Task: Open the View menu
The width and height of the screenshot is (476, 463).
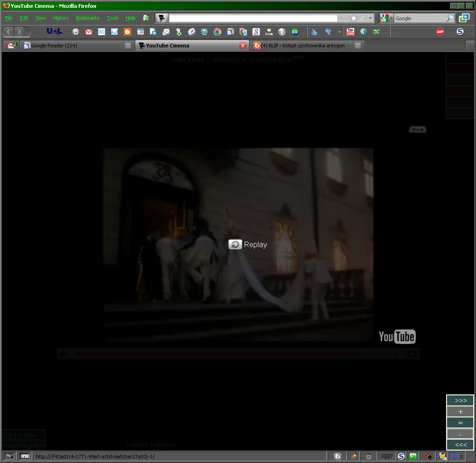Action: tap(40, 18)
